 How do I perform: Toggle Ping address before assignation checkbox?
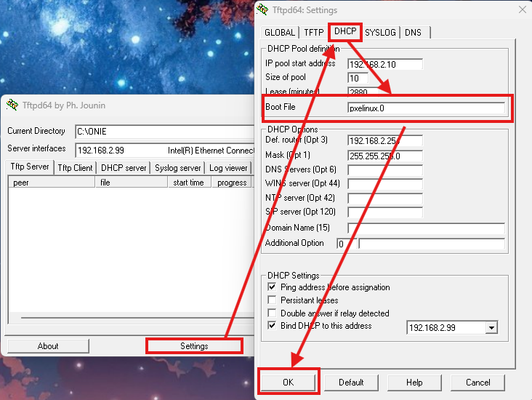pyautogui.click(x=273, y=287)
